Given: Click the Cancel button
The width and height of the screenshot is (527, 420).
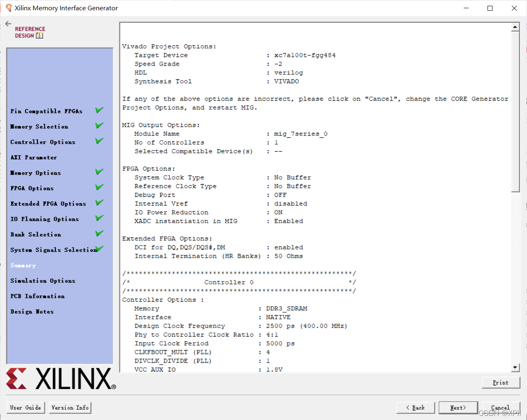Looking at the screenshot, I should click(500, 408).
